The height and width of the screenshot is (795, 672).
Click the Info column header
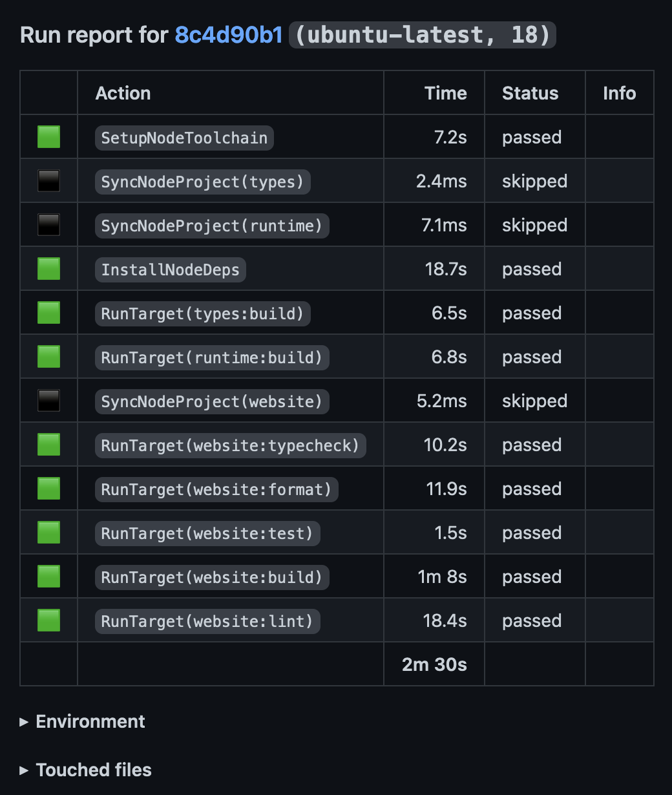[x=619, y=93]
